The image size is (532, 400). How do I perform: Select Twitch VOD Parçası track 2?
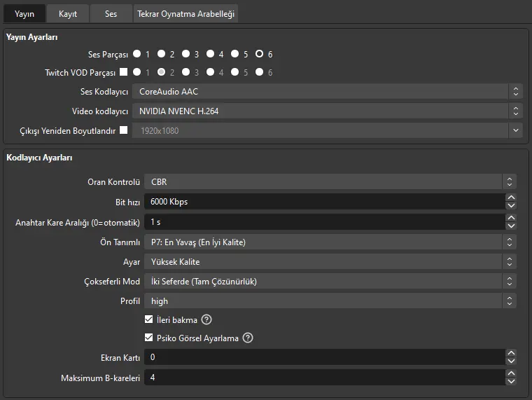[161, 72]
